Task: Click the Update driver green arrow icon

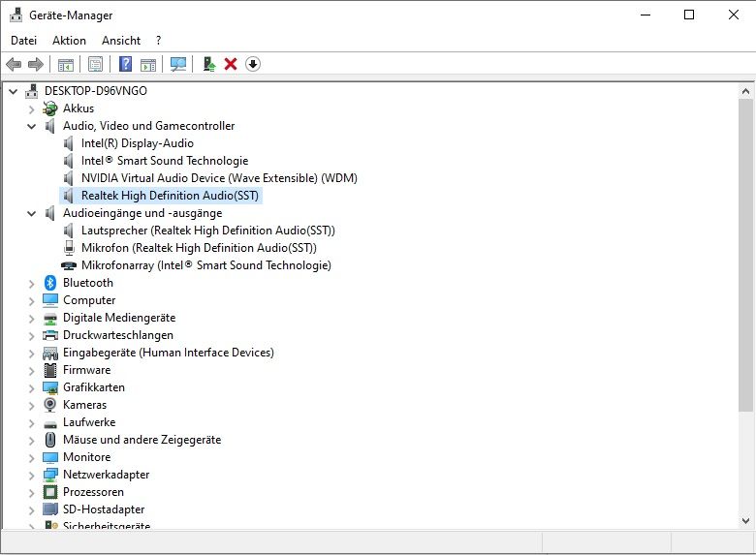Action: (x=208, y=64)
